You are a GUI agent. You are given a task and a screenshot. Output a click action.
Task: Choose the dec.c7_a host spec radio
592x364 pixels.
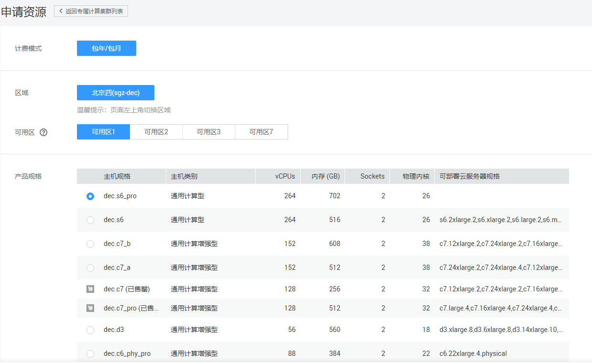(90, 268)
